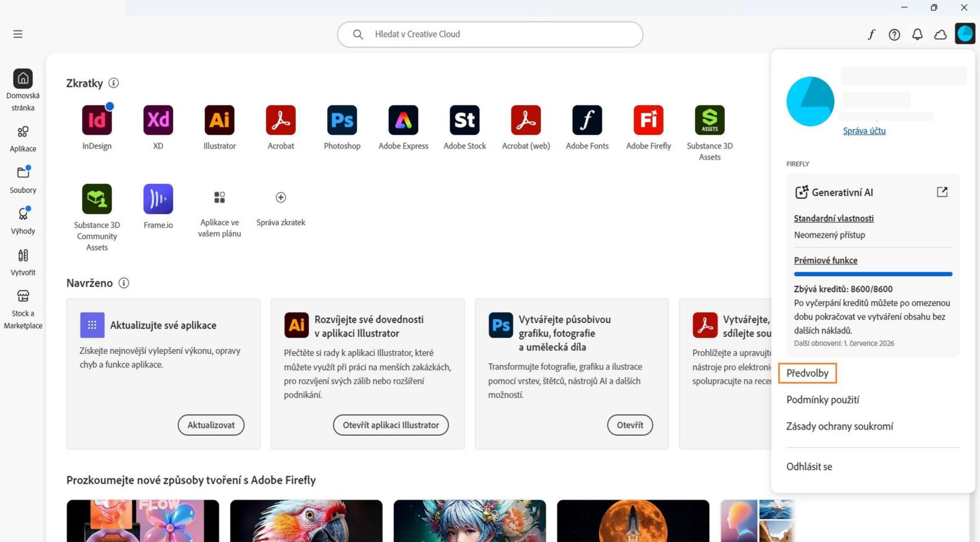
Task: Click the Aktualizovat button
Action: 211,425
